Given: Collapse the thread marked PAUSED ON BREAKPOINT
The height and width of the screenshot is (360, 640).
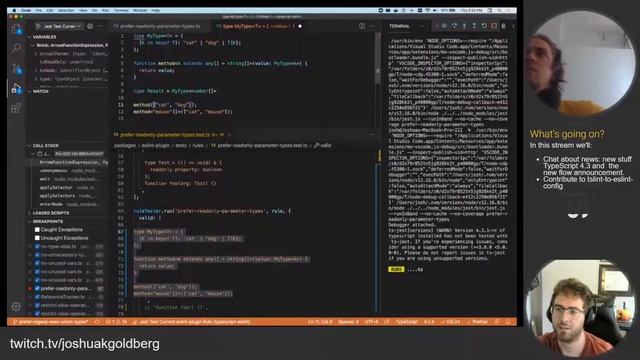Looking at the screenshot, I should pos(68,154).
